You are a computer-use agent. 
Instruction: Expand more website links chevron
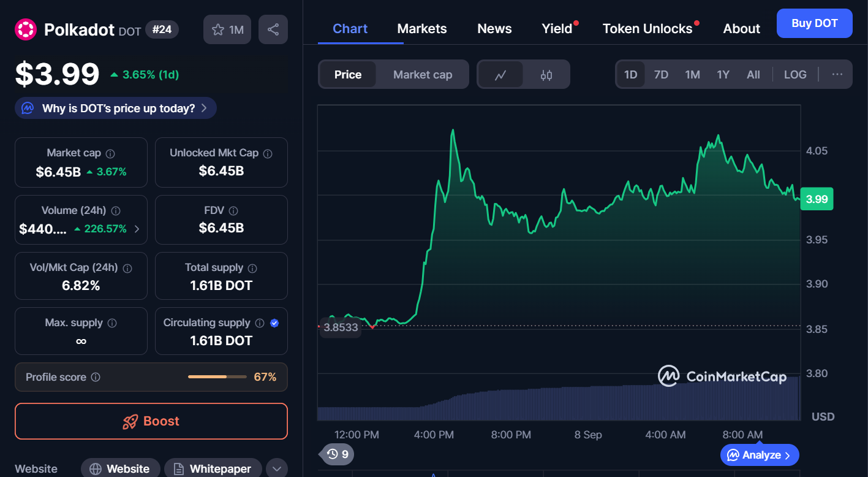point(277,468)
